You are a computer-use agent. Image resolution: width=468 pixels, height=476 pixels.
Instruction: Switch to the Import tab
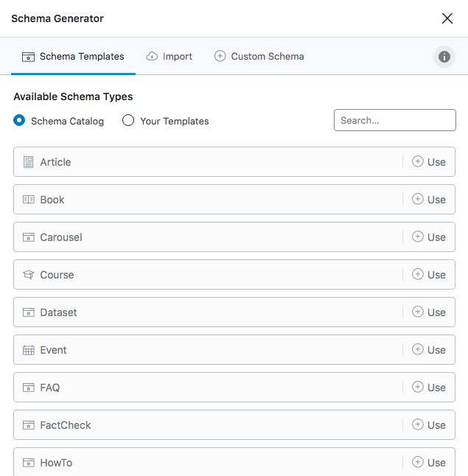click(x=169, y=57)
